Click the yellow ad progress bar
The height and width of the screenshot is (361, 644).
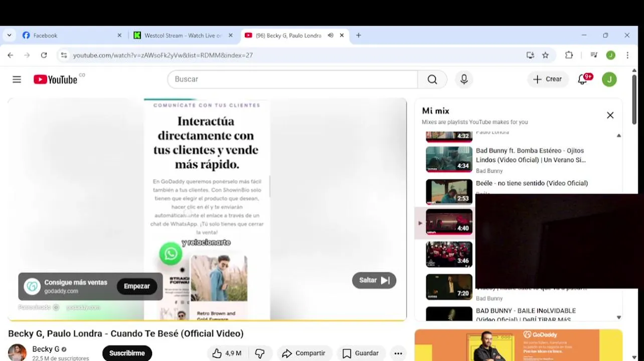coord(207,320)
